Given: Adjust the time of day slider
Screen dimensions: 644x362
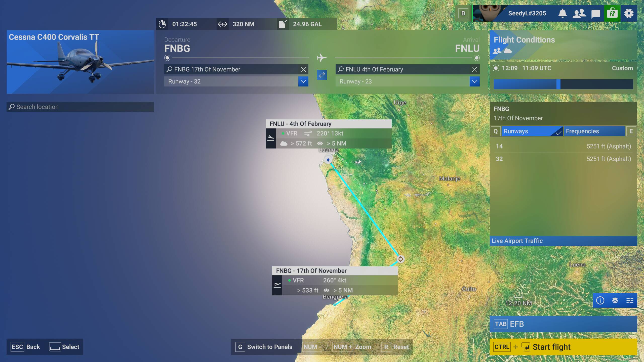Looking at the screenshot, I should click(558, 84).
